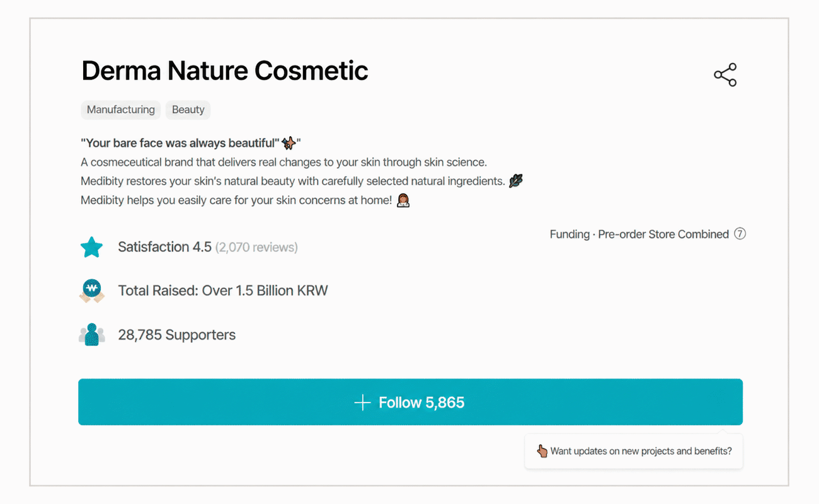Click the share icon
The width and height of the screenshot is (819, 504).
725,75
